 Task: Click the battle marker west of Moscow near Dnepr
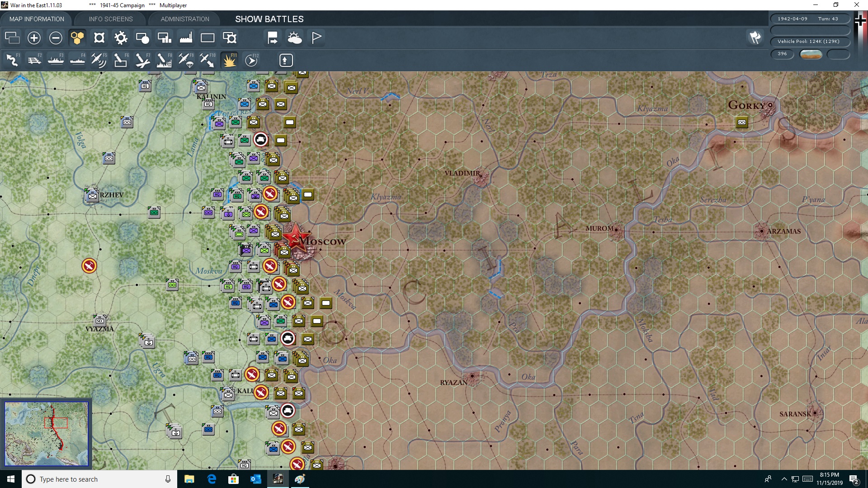click(89, 266)
